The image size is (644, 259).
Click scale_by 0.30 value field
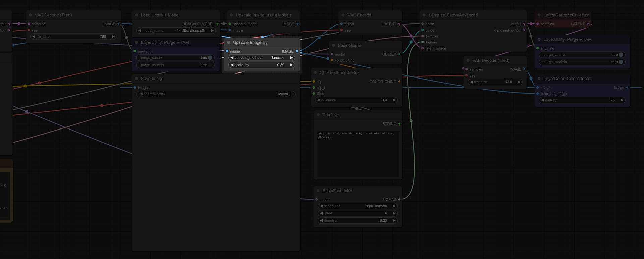click(x=262, y=65)
